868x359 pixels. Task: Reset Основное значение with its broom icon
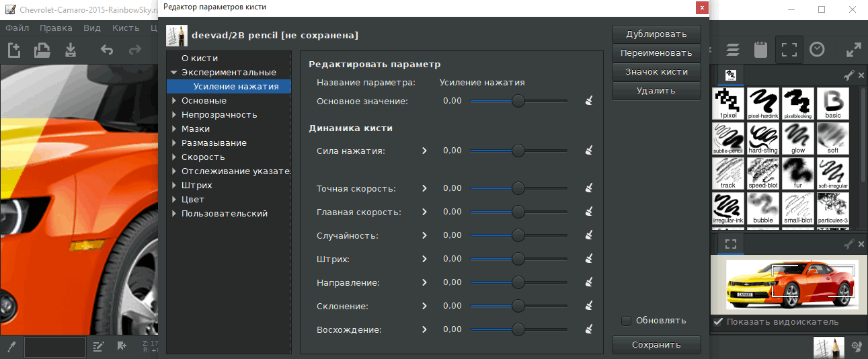pos(589,101)
